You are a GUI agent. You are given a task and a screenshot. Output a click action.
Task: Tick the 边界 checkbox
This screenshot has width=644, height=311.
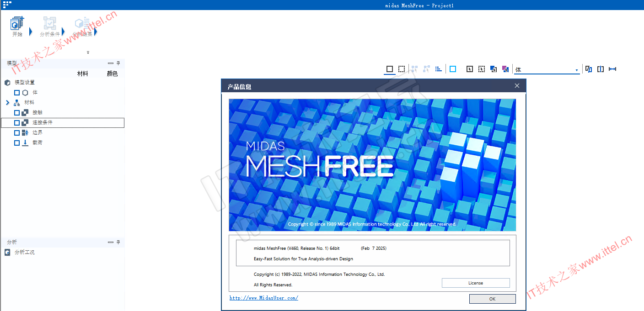(x=17, y=133)
